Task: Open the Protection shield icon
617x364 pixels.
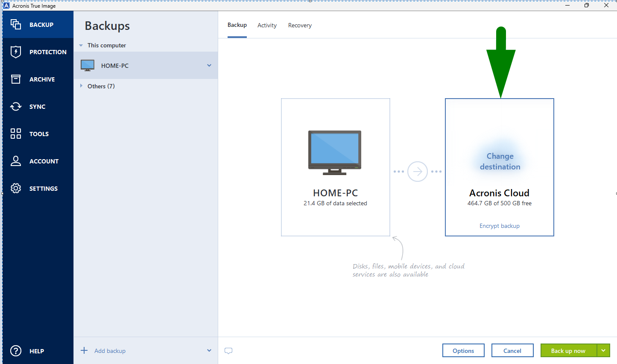Action: (x=15, y=52)
